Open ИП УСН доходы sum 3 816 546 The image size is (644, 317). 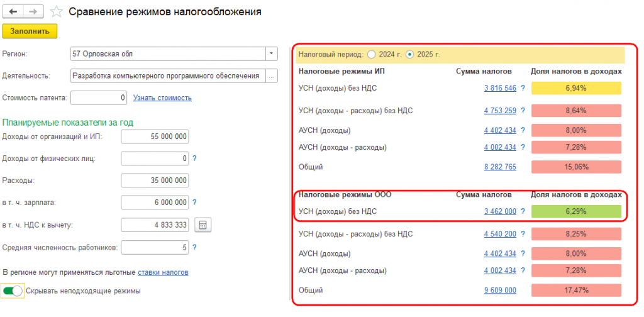[500, 88]
